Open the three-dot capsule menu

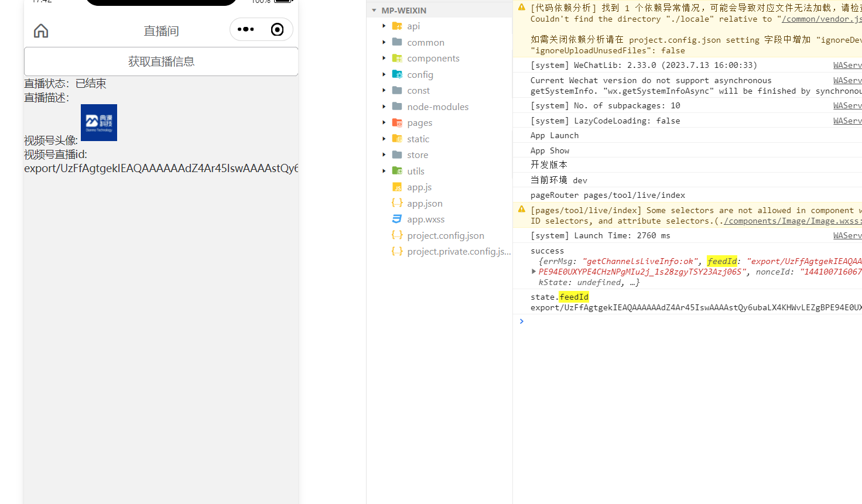246,29
